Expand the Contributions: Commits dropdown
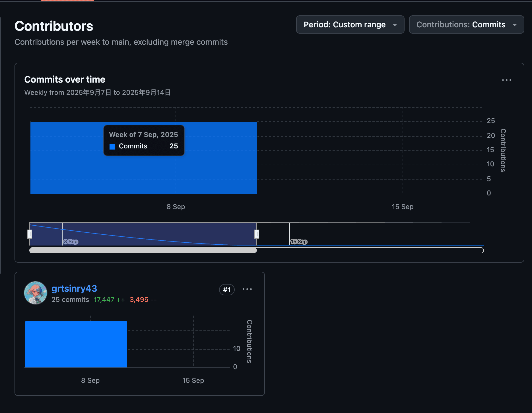This screenshot has height=413, width=532. pos(466,25)
